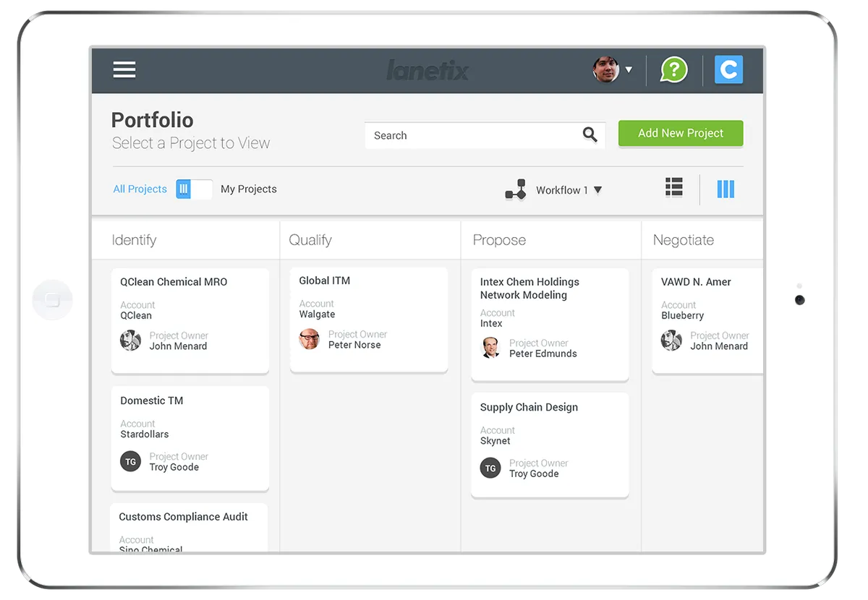Focus the Search input field
Screen dimensions: 868x600
485,135
